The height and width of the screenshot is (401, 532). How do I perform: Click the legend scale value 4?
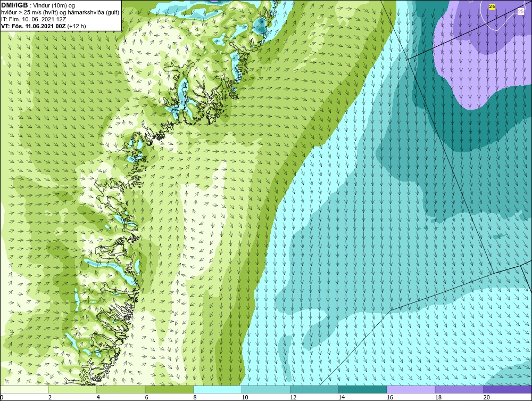tap(98, 398)
